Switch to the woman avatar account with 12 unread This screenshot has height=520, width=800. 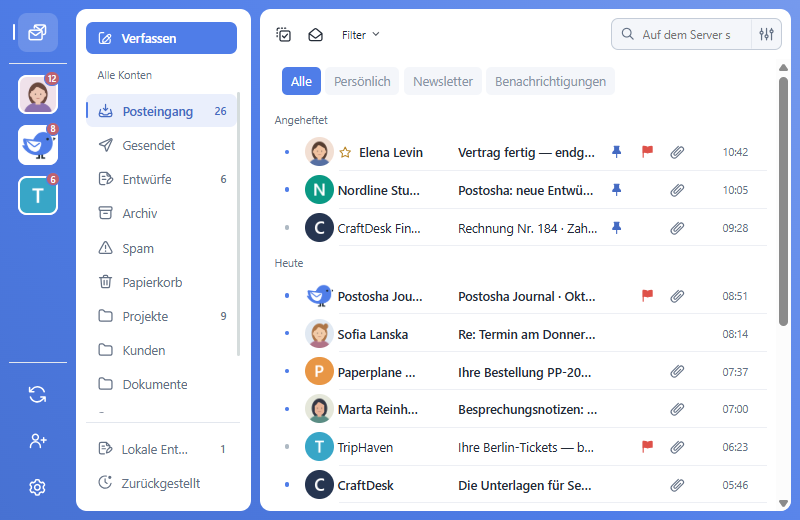click(38, 94)
